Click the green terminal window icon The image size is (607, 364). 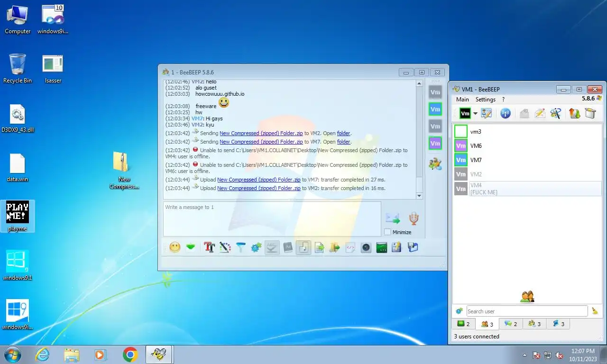[x=382, y=247]
